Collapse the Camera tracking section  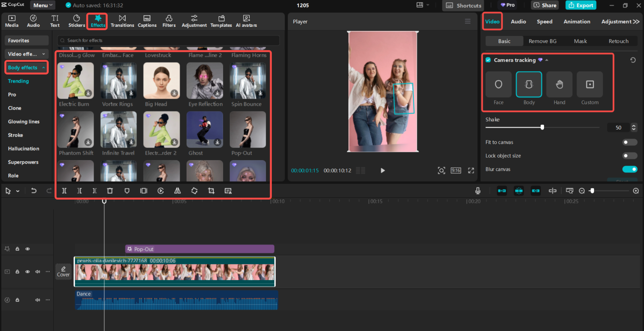547,60
